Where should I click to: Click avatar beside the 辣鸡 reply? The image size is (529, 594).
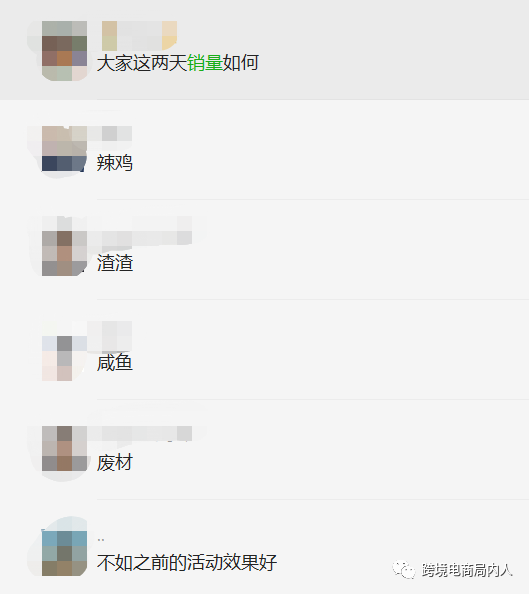(x=64, y=149)
